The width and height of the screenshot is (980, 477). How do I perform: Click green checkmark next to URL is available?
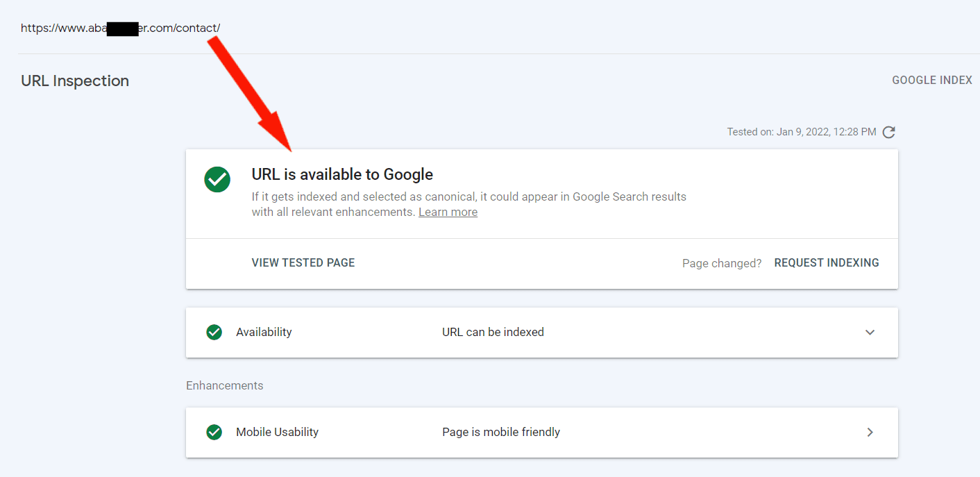[217, 179]
